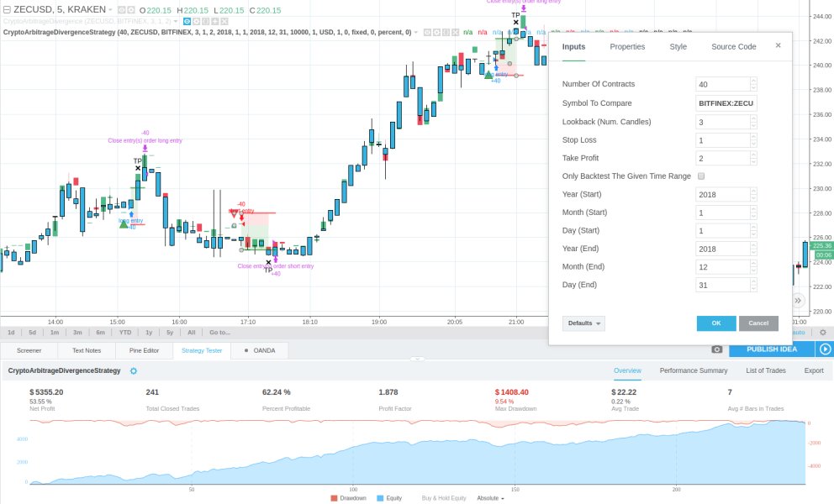The height and width of the screenshot is (504, 834).
Task: Open the Defaults dropdown
Action: tap(583, 323)
